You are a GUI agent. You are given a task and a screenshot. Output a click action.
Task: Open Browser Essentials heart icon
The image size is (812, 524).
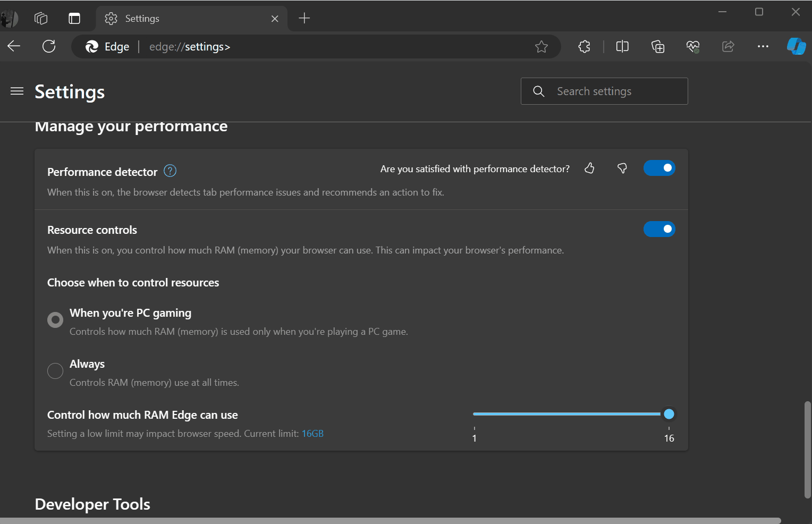click(692, 46)
